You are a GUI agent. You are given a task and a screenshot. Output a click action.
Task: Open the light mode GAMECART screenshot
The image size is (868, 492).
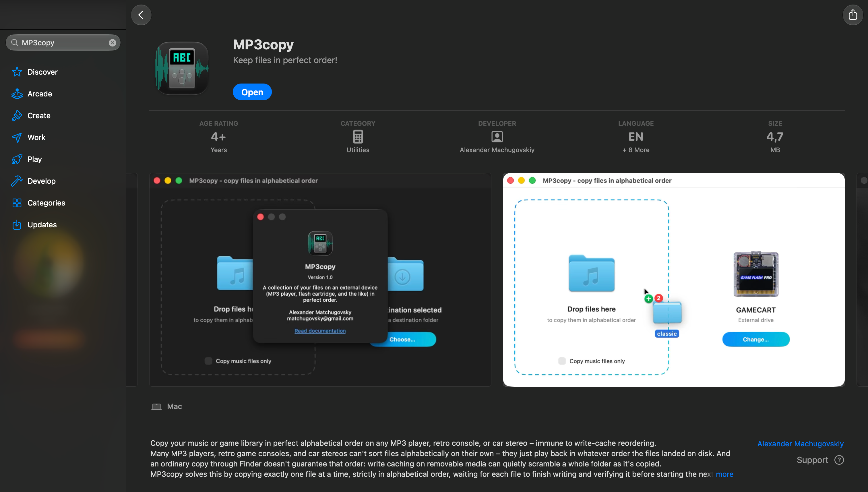tap(674, 280)
